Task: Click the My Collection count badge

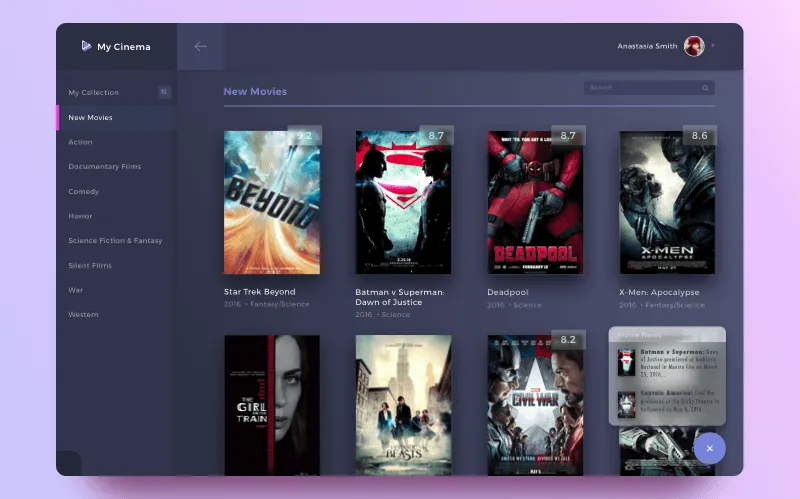Action: click(164, 92)
